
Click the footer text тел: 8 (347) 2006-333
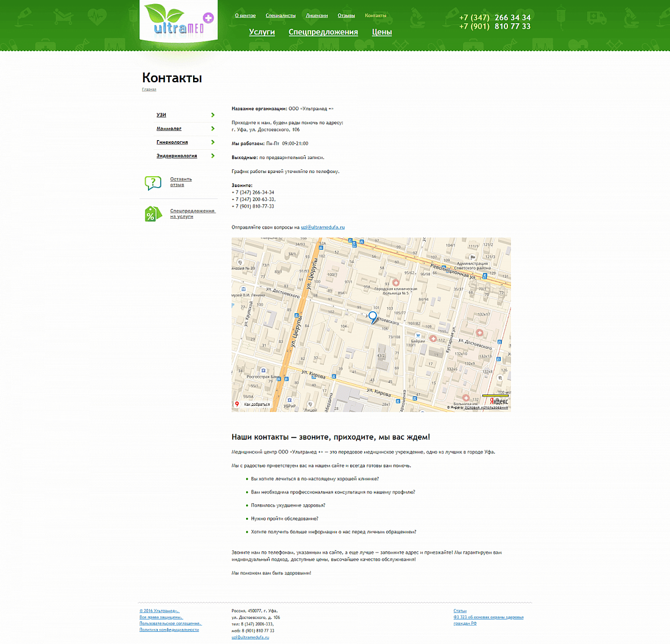[x=253, y=624]
